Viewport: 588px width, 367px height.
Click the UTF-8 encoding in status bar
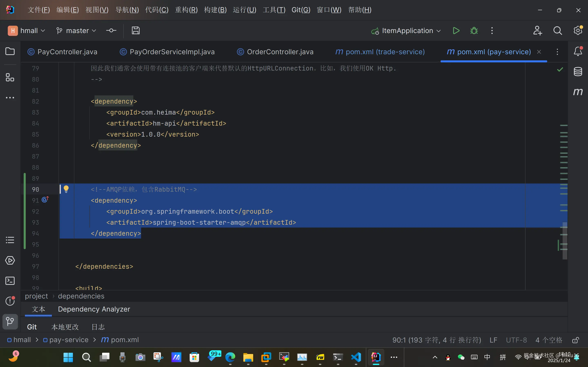516,340
